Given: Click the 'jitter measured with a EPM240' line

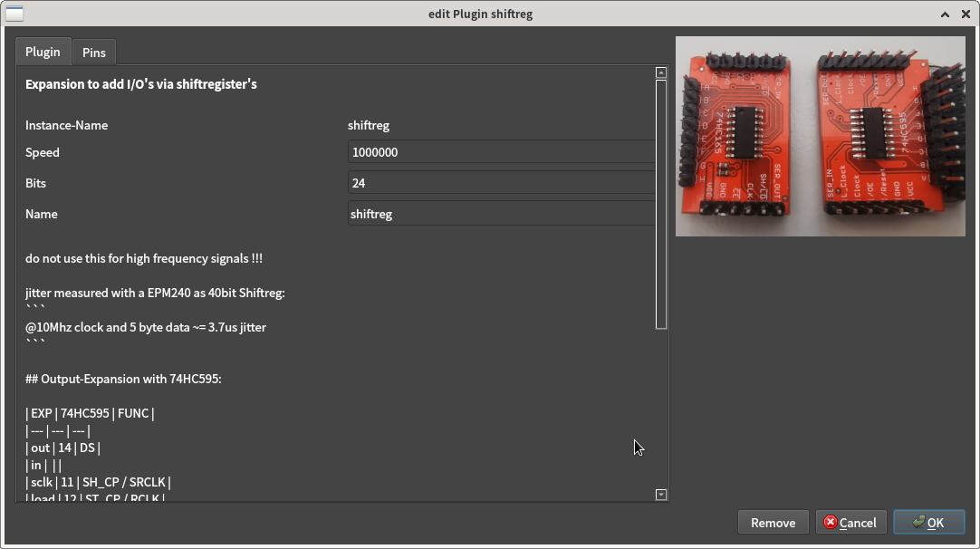Looking at the screenshot, I should point(155,293).
